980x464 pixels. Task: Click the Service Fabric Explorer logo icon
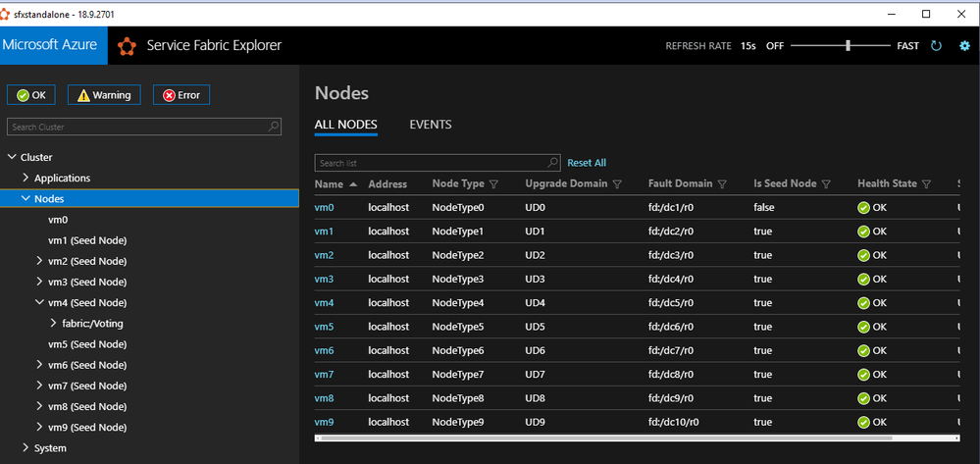tap(128, 46)
